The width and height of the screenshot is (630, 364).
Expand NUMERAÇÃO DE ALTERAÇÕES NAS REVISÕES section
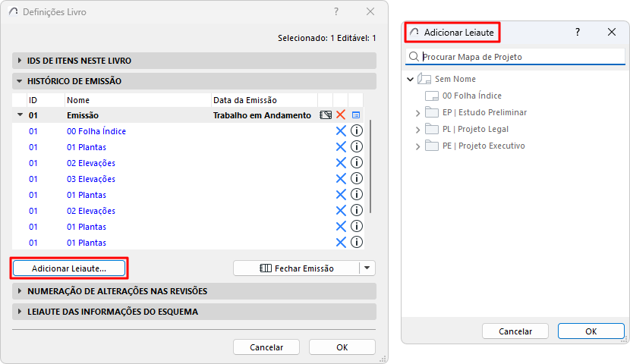(x=20, y=291)
